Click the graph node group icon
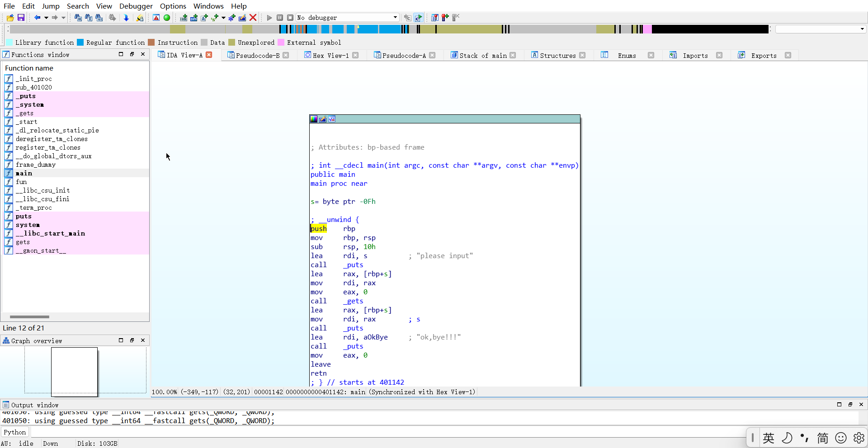The width and height of the screenshot is (868, 448). (x=332, y=119)
